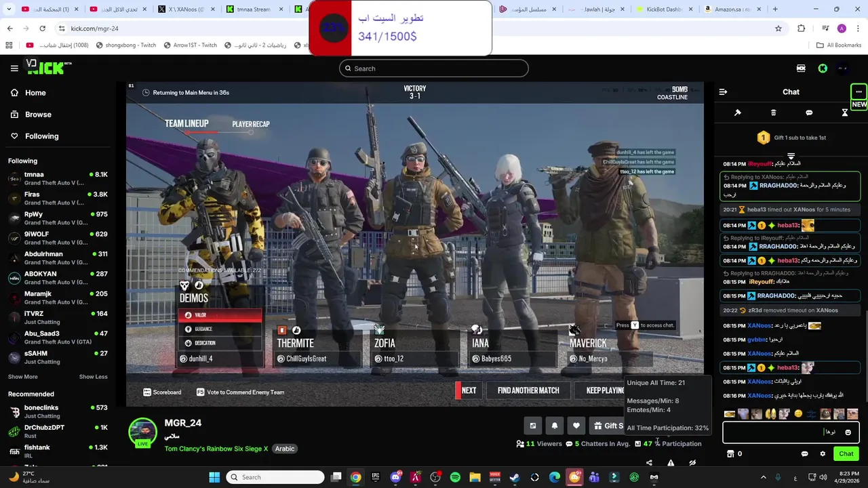Screen dimensions: 868x488
Task: Open Spotify from the taskbar
Action: pyautogui.click(x=455, y=477)
